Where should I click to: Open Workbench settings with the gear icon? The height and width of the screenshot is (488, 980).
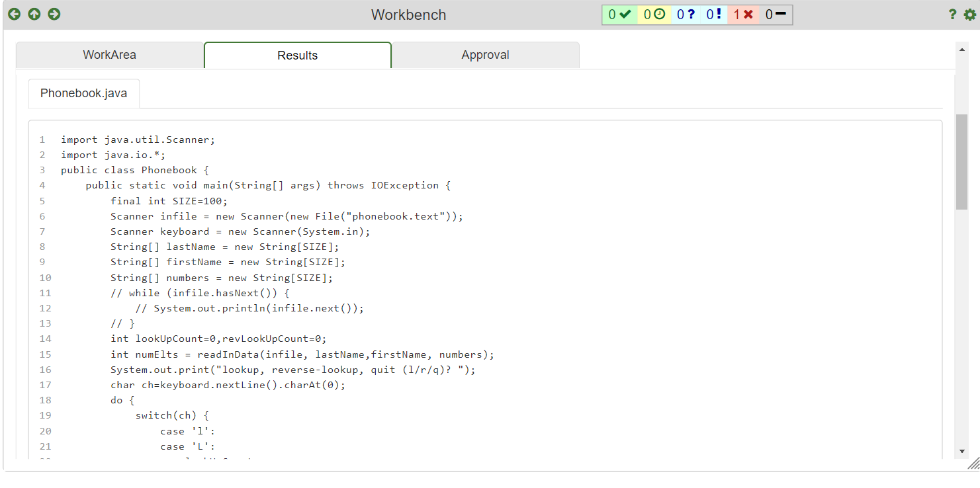click(x=969, y=14)
